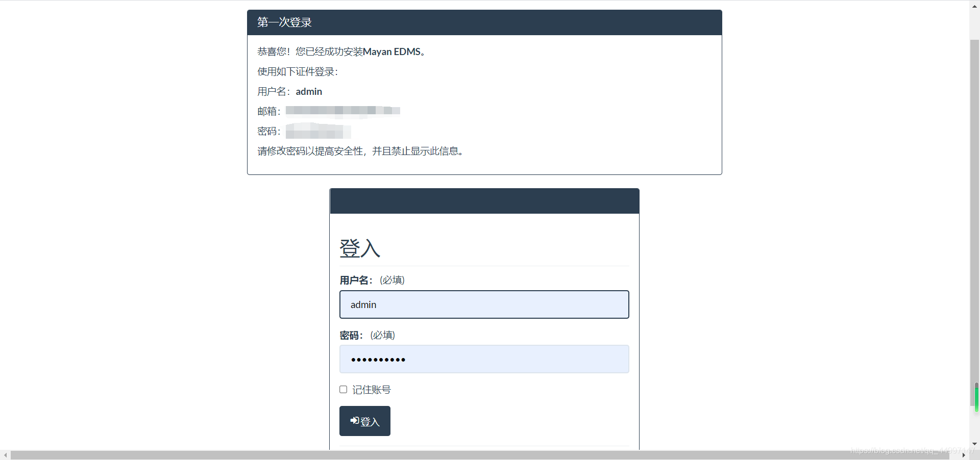Click the 记住账号 label text

point(372,390)
